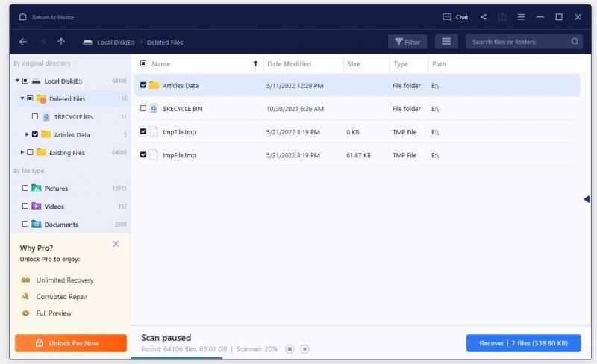The image size is (597, 364).
Task: Stop the scan with stop button
Action: click(290, 349)
